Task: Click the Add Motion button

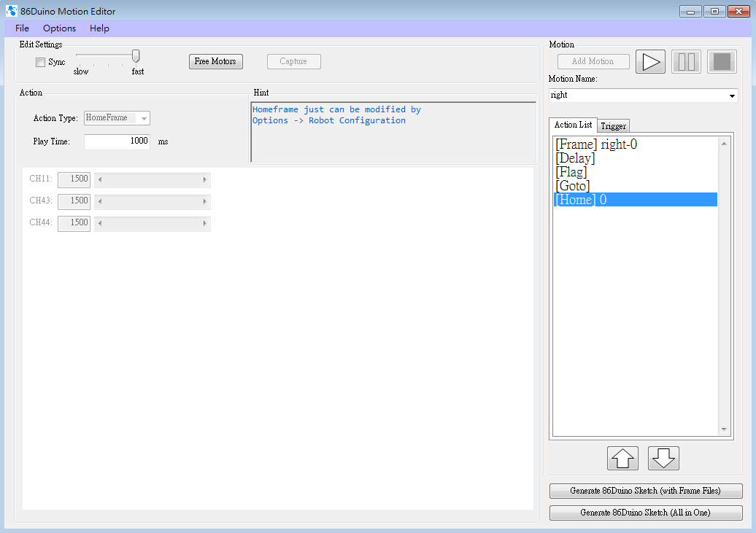Action: tap(593, 62)
